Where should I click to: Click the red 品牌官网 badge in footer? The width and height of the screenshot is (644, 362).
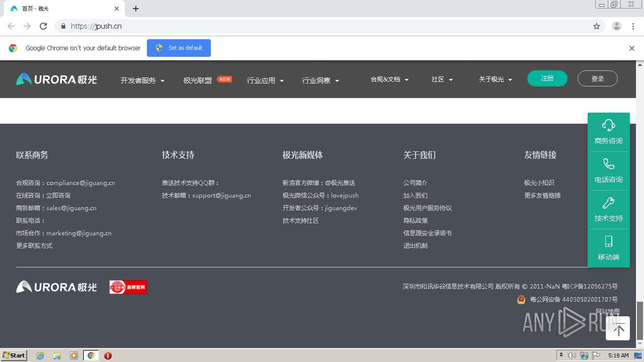[128, 287]
